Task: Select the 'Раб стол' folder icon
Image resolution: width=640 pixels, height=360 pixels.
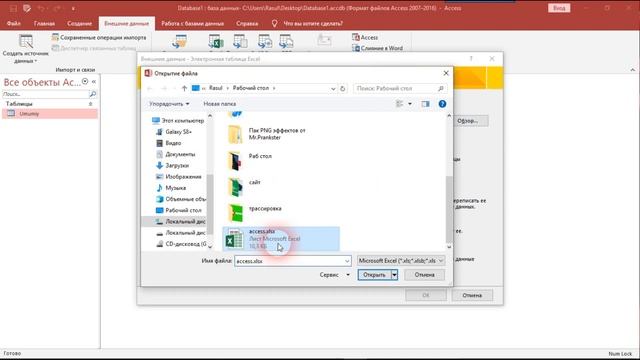Action: 235,160
